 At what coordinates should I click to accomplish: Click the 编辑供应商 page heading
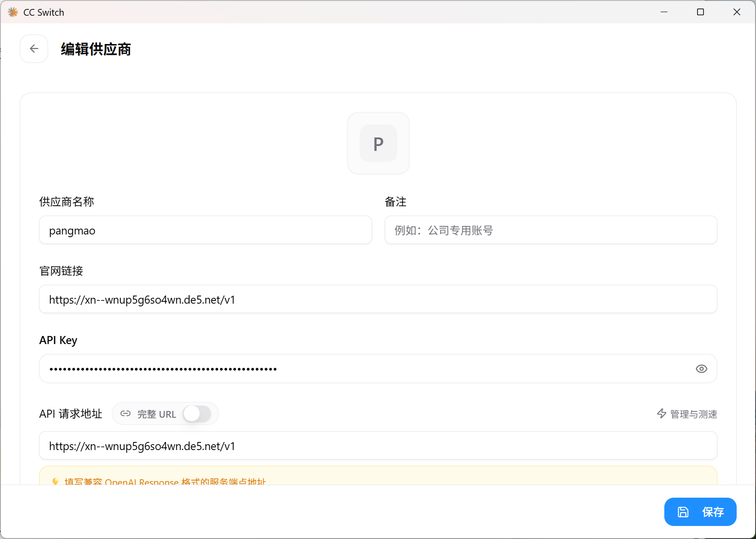96,49
